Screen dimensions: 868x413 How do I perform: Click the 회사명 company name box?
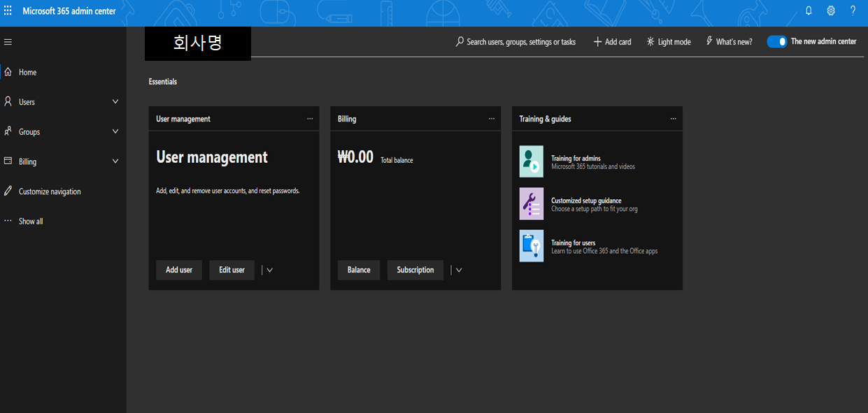click(198, 43)
